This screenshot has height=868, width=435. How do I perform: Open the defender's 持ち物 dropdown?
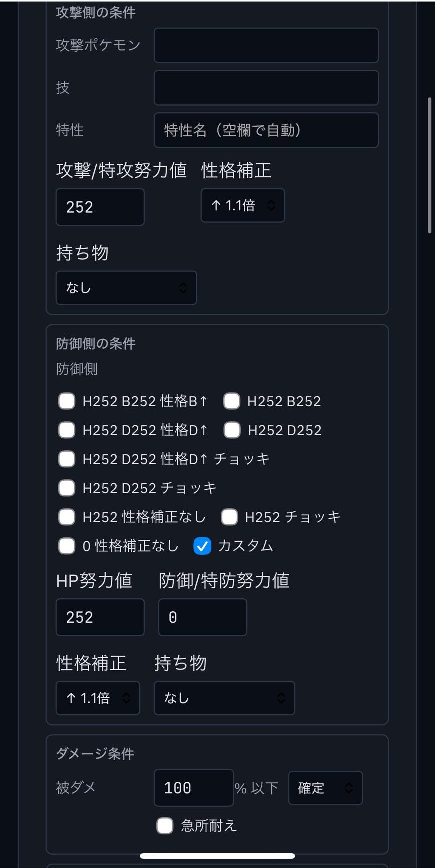pos(224,698)
